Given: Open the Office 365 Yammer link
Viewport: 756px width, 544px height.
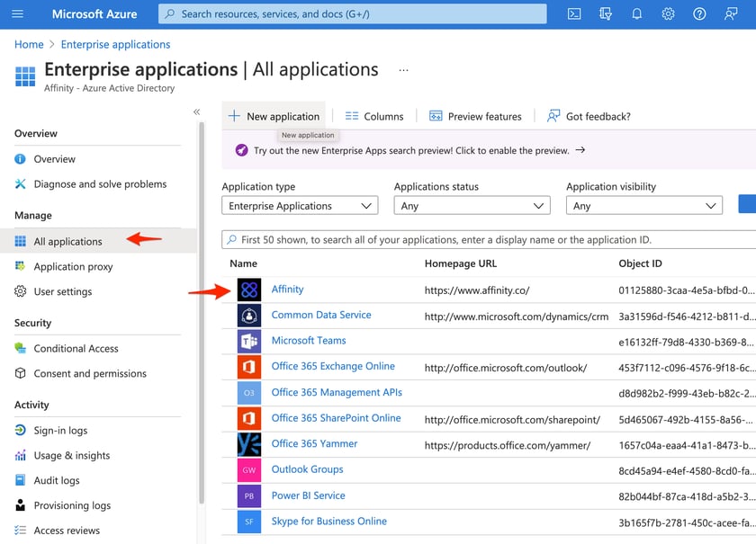Looking at the screenshot, I should point(314,443).
